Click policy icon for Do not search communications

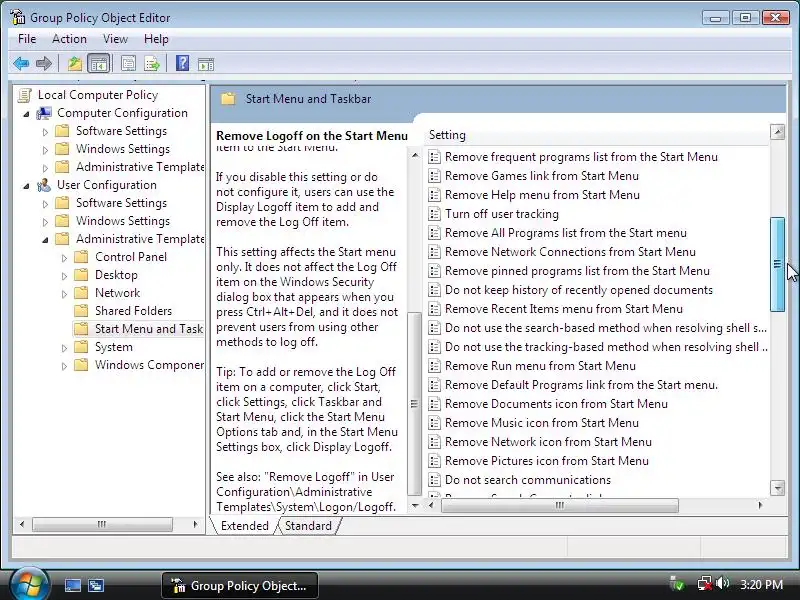pos(434,480)
